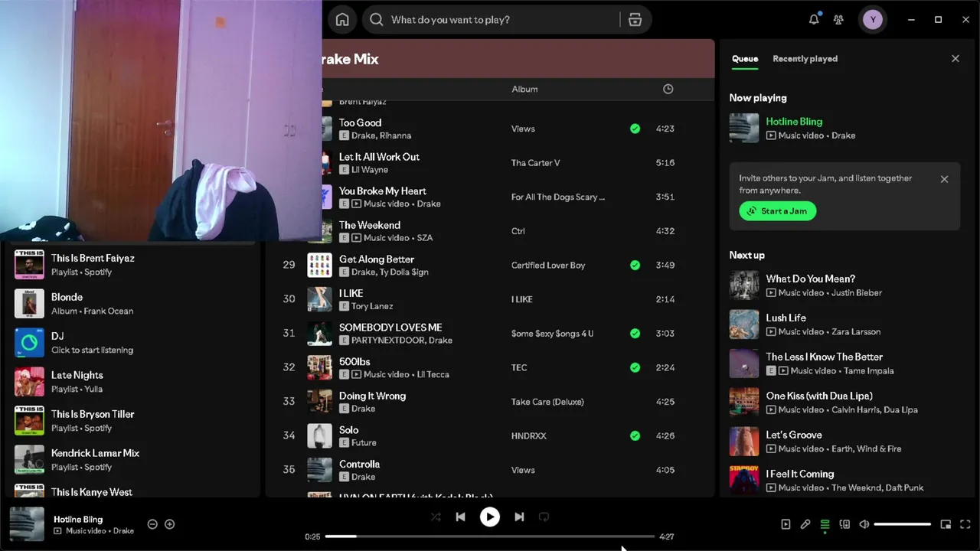
Task: Open the Browse icon in search bar
Action: pyautogui.click(x=635, y=20)
